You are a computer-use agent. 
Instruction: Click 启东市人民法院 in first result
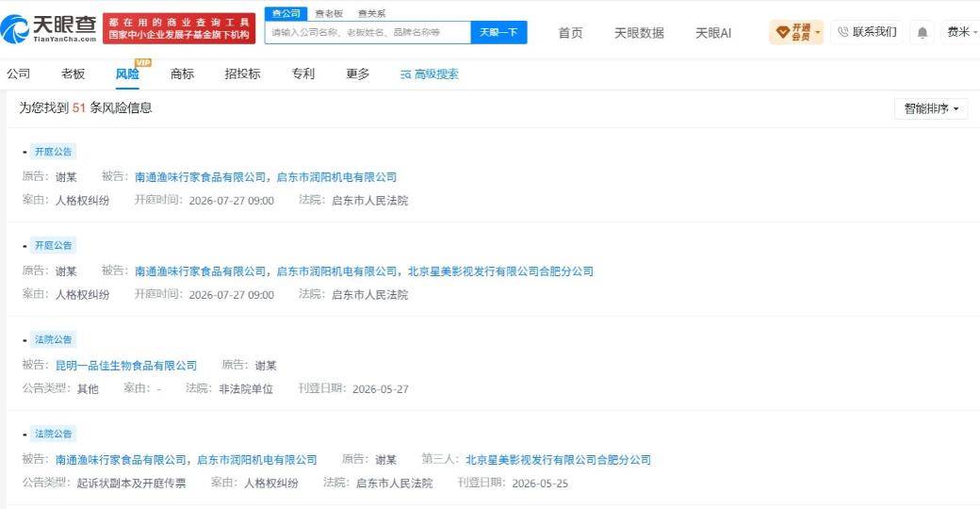(369, 200)
